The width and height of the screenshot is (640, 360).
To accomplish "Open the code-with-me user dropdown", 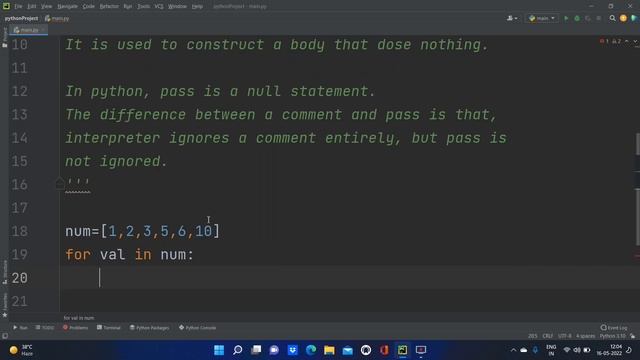I will click(512, 18).
